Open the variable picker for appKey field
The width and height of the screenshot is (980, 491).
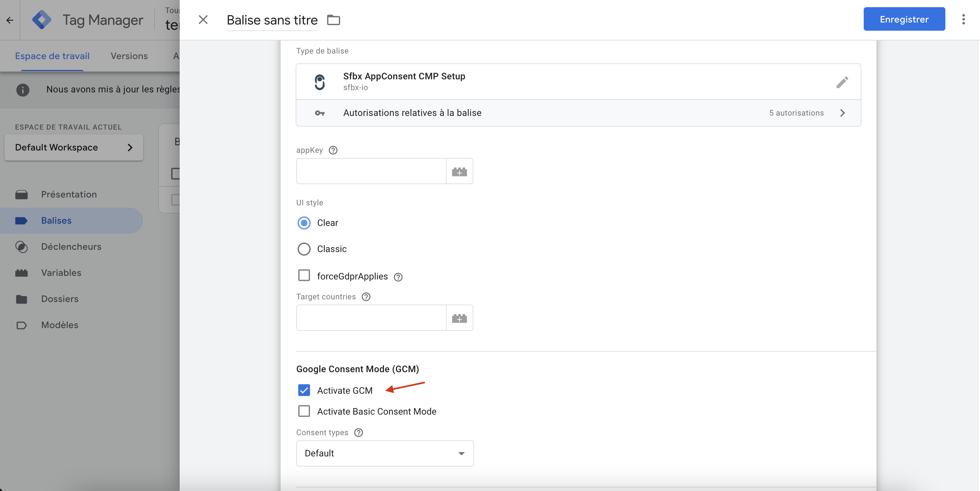pos(460,171)
